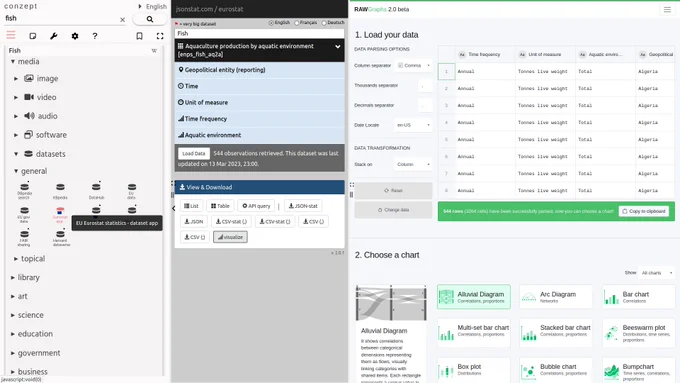Expand the art category
The width and height of the screenshot is (680, 383).
point(13,296)
